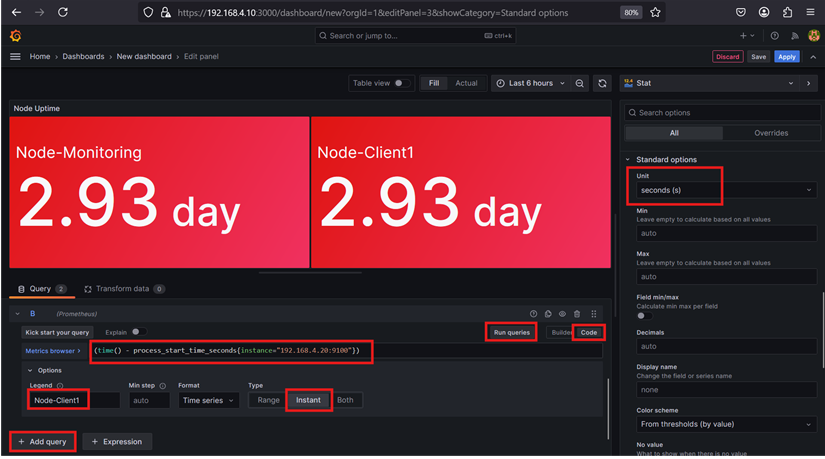Open the user profile avatar
Viewport: 825px width, 459px height.
[x=814, y=36]
